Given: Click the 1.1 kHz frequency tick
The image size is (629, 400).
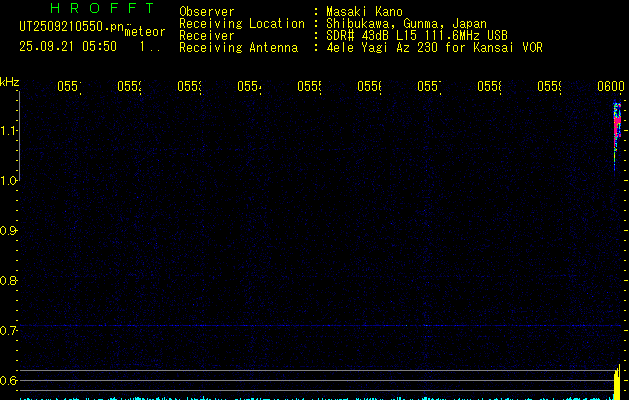Looking at the screenshot, I should coord(9,130).
